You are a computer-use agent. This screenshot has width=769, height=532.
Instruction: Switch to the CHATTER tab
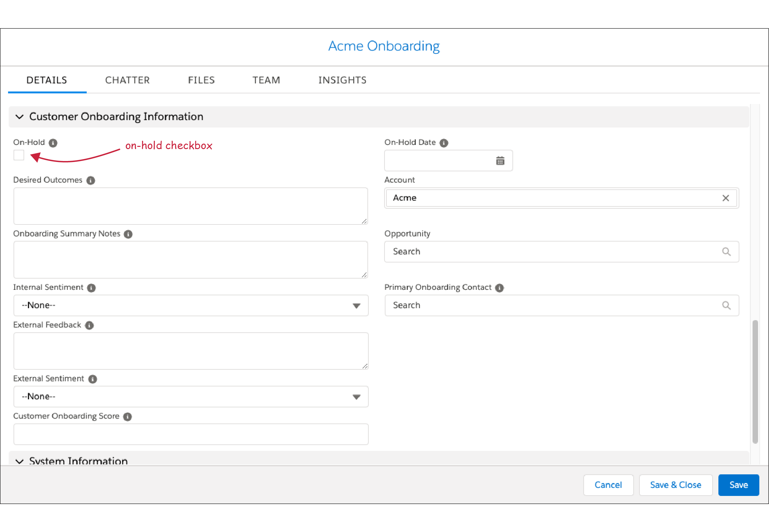pyautogui.click(x=127, y=80)
